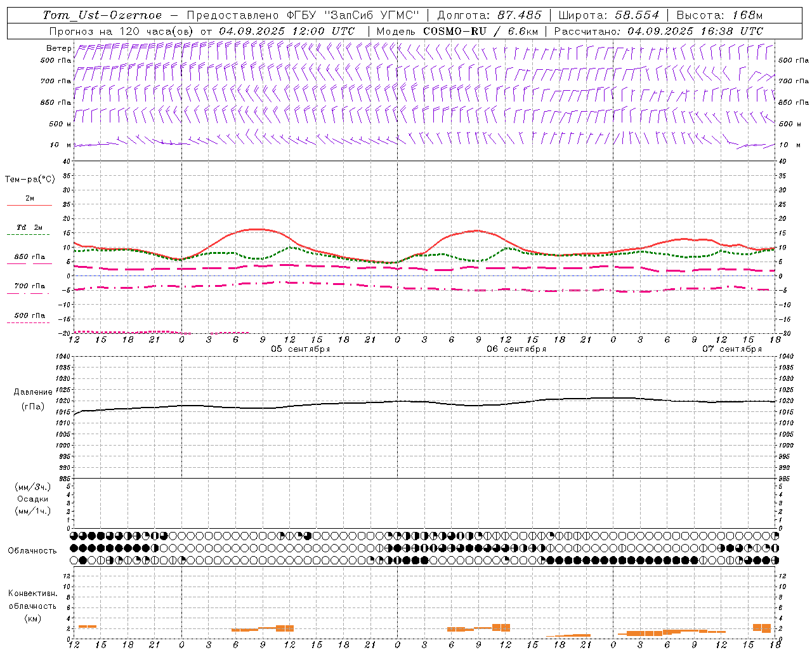
Task: Click the 2м temperature legend entry
Action: (x=30, y=199)
